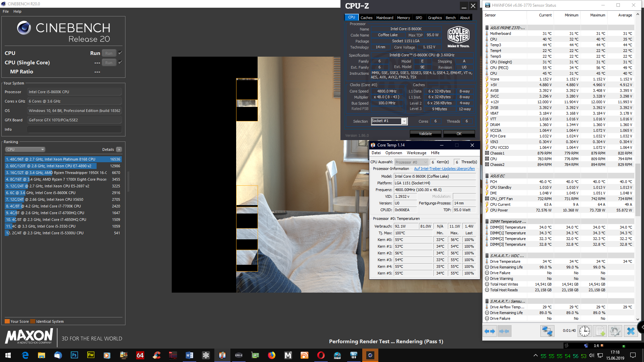Click the Intel-Treiber-Updates link
Screen dimensions: 644x362
(444, 169)
